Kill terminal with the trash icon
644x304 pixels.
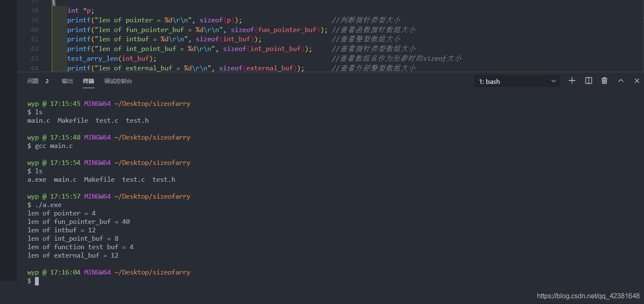click(x=604, y=81)
